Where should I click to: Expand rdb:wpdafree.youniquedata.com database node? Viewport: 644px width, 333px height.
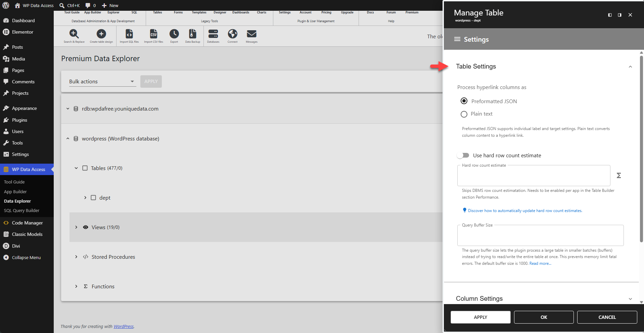pos(68,109)
